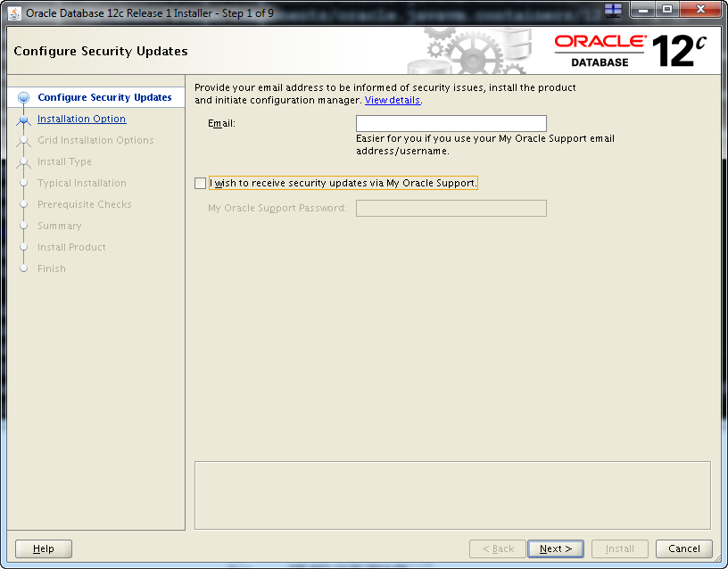Click the step bullet beside Installation Option

click(x=23, y=120)
